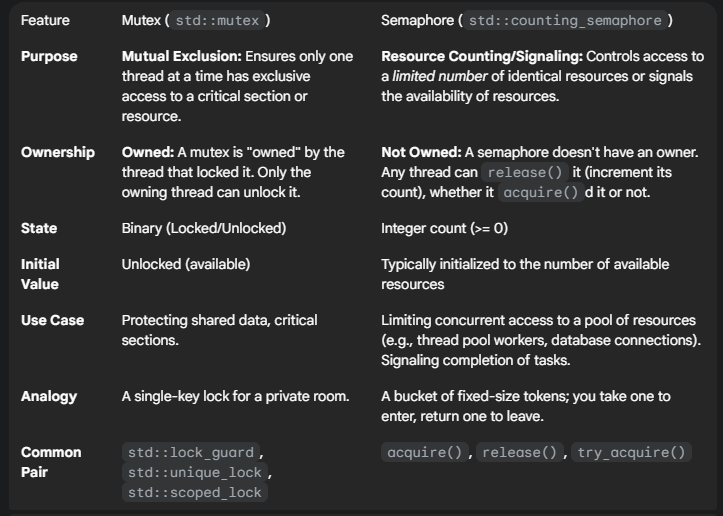This screenshot has width=723, height=516.
Task: Click the Binary (Locked/Unlocked) cell
Action: click(204, 228)
